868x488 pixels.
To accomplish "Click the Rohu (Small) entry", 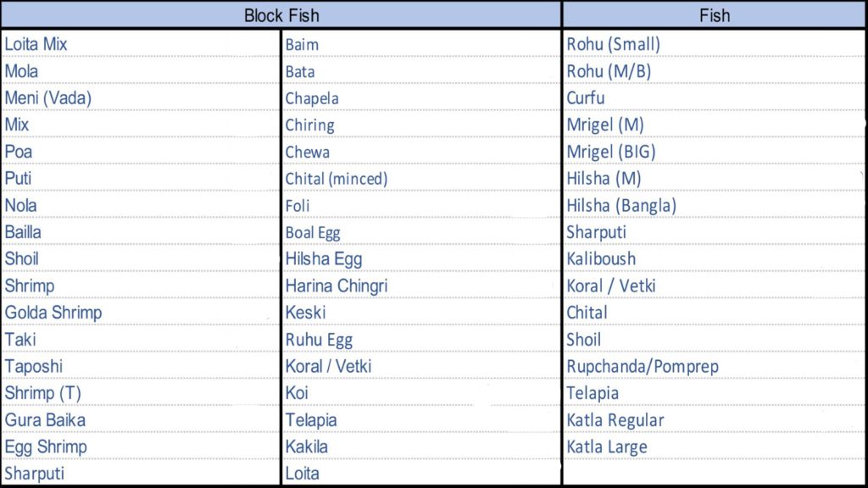I will pyautogui.click(x=714, y=44).
